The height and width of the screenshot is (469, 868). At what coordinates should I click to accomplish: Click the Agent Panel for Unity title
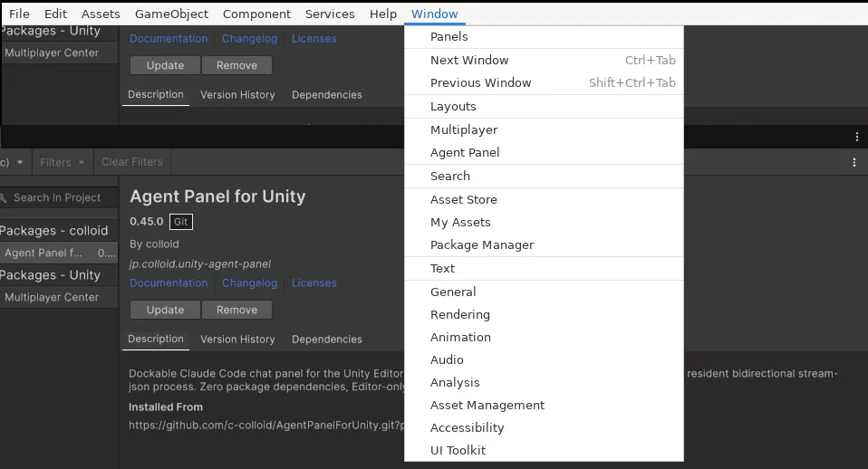[217, 196]
